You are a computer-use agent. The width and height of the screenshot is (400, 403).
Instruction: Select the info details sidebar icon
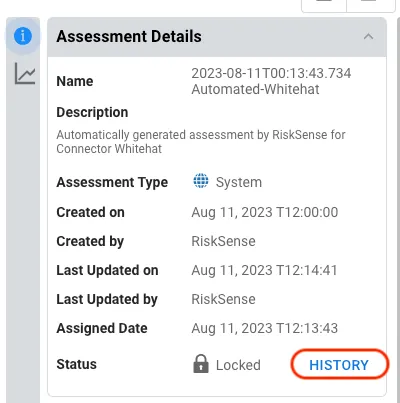pos(23,36)
